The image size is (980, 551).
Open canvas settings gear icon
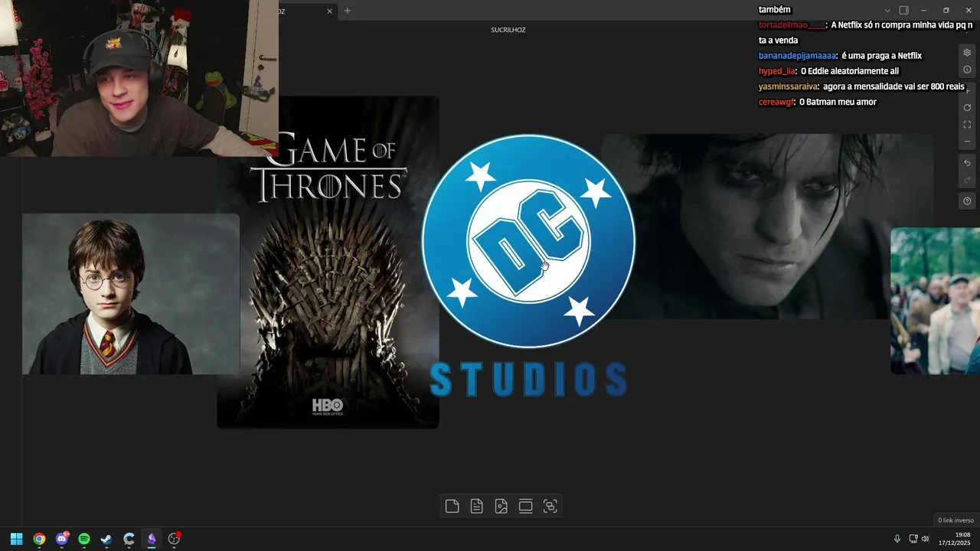967,53
